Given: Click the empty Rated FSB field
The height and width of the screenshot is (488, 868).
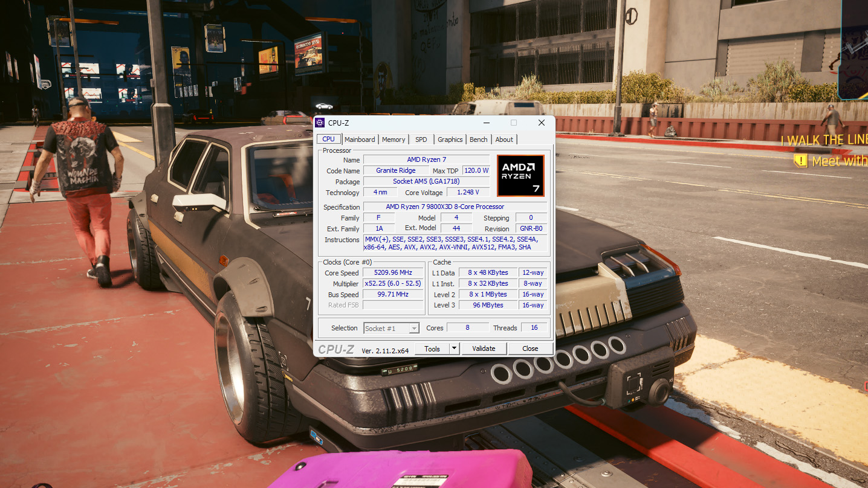Looking at the screenshot, I should [x=393, y=306].
